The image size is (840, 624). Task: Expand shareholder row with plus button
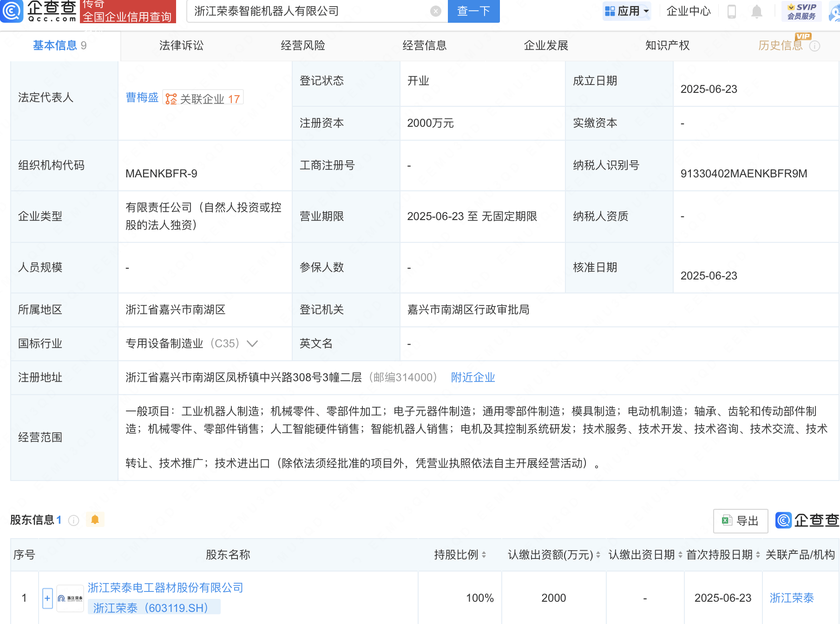click(47, 598)
